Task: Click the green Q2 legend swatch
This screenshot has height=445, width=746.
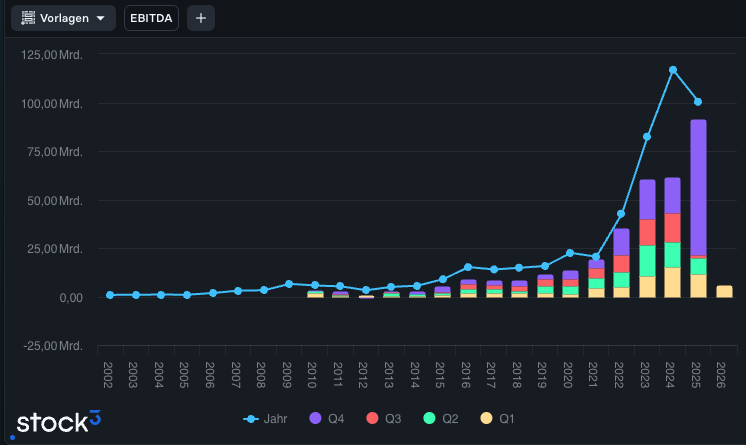Action: click(x=430, y=418)
